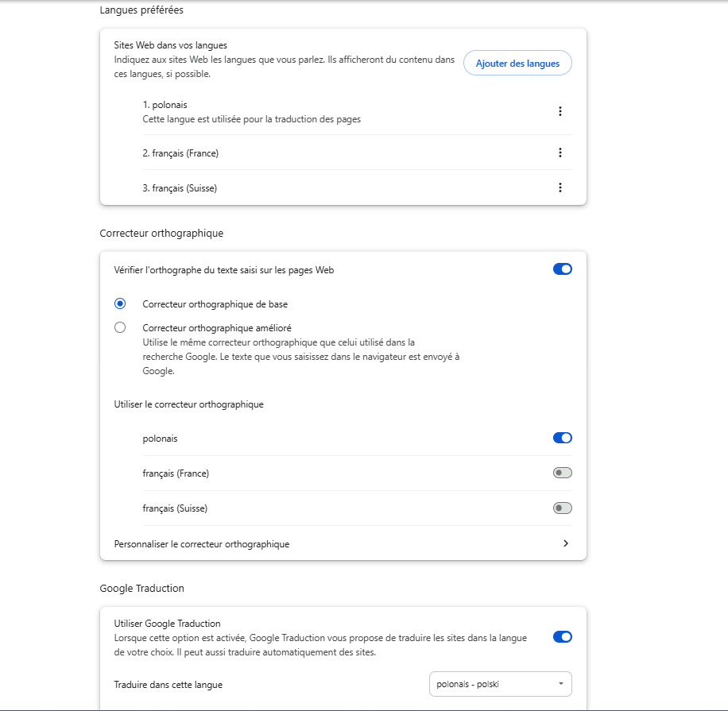This screenshot has height=711, width=728.
Task: Click the Google Traduction section heading
Action: (141, 589)
